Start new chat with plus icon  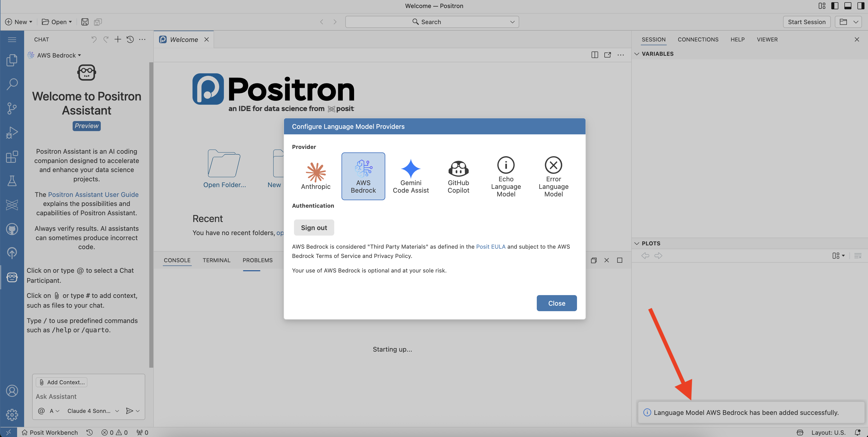coord(118,39)
